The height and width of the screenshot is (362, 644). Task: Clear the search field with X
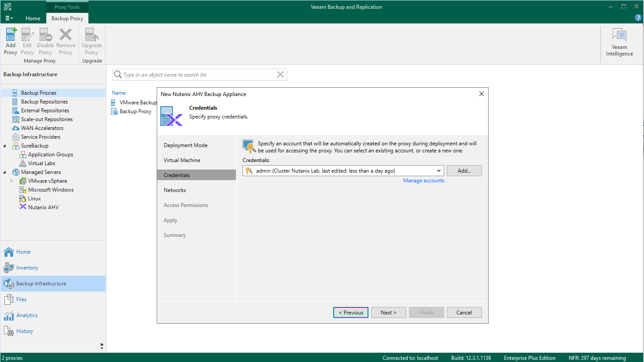280,74
